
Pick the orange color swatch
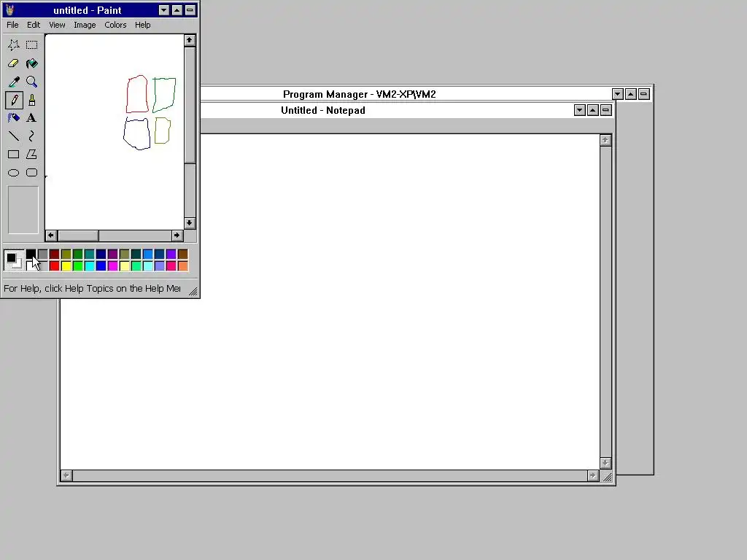click(x=183, y=265)
